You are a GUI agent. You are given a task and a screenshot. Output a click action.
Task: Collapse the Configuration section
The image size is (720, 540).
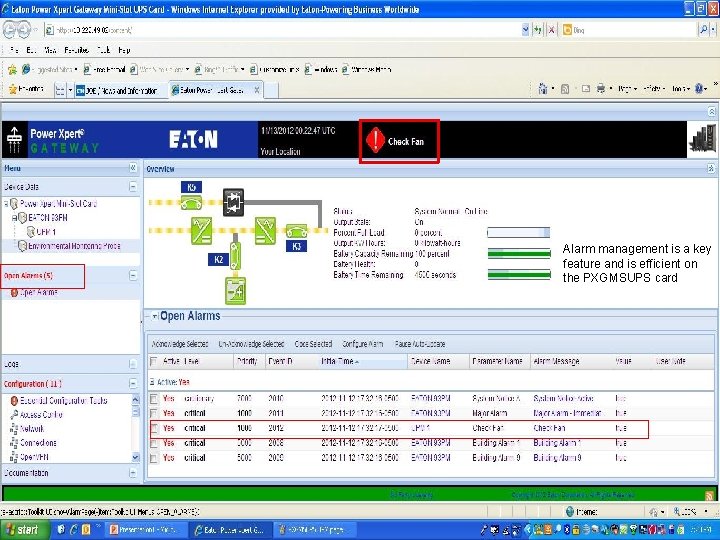point(133,383)
